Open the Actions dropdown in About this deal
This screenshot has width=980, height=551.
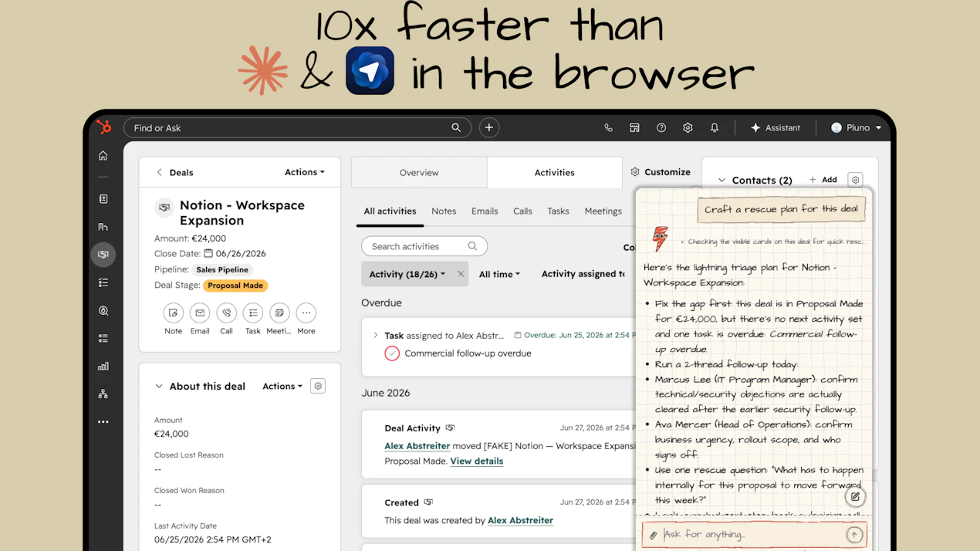[282, 386]
